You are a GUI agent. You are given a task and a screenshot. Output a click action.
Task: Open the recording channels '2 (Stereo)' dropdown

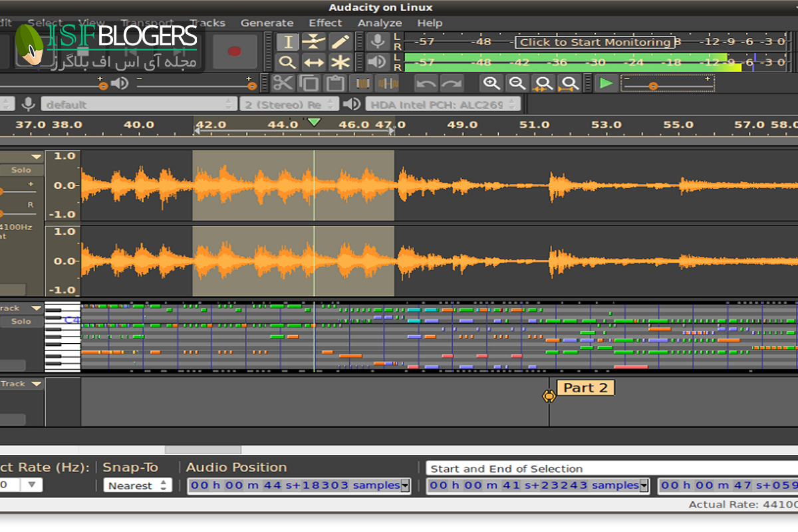289,104
